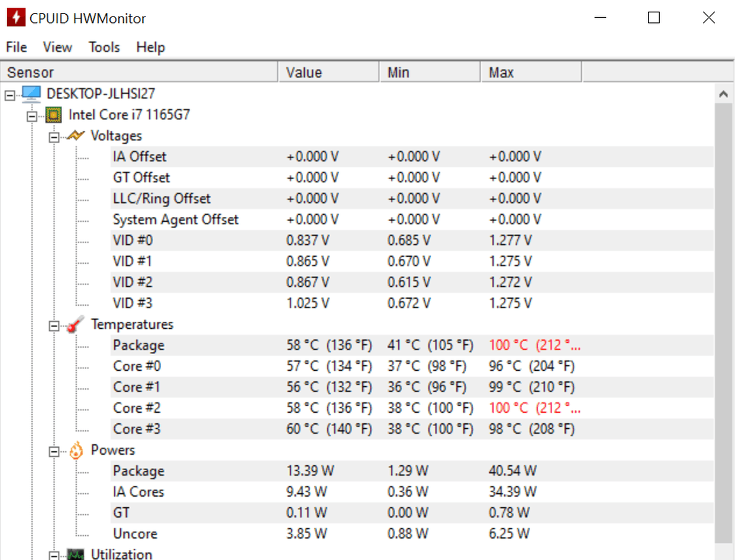Click the Temperatures thermometer icon
This screenshot has width=735, height=560.
point(75,325)
